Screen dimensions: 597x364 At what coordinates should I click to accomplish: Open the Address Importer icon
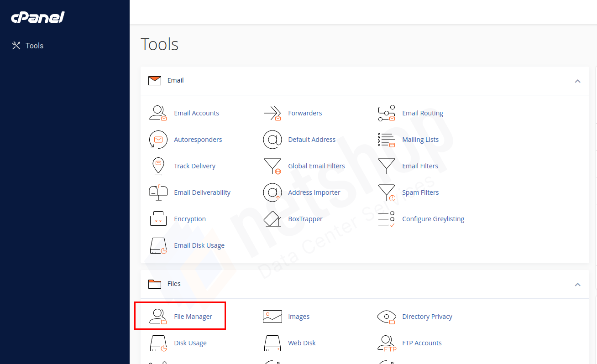272,192
